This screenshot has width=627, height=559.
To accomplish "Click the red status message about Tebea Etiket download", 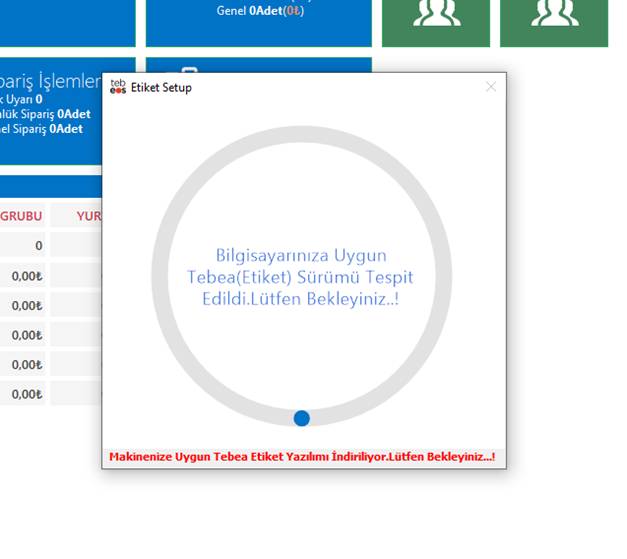I will (302, 457).
